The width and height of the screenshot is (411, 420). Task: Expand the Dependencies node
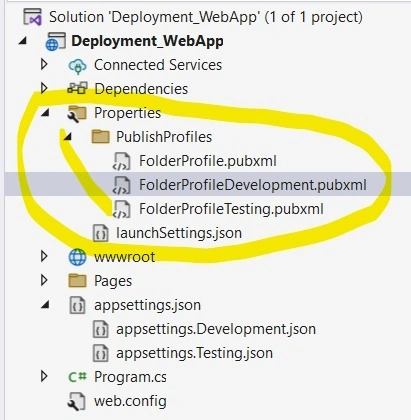[x=44, y=89]
